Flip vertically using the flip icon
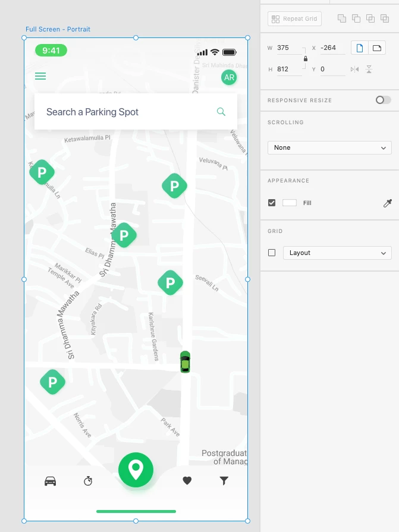Screen dimensions: 399x532 [x=369, y=69]
